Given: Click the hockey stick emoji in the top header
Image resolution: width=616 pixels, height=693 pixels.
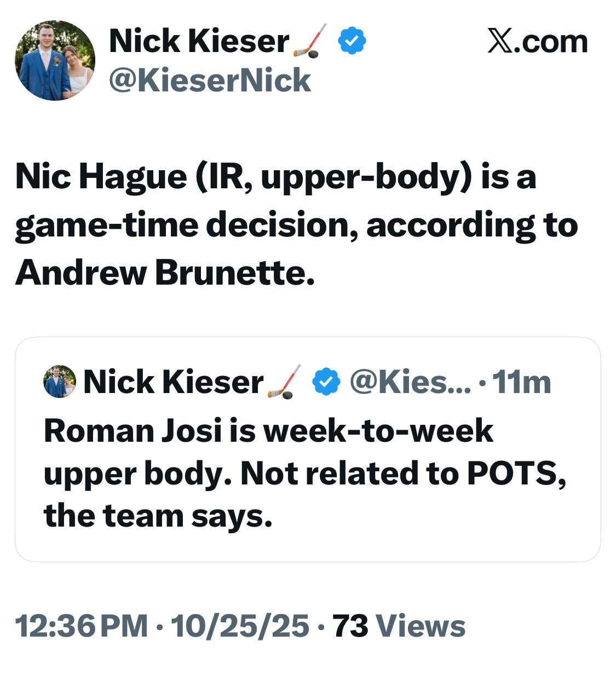Looking at the screenshot, I should pyautogui.click(x=310, y=41).
